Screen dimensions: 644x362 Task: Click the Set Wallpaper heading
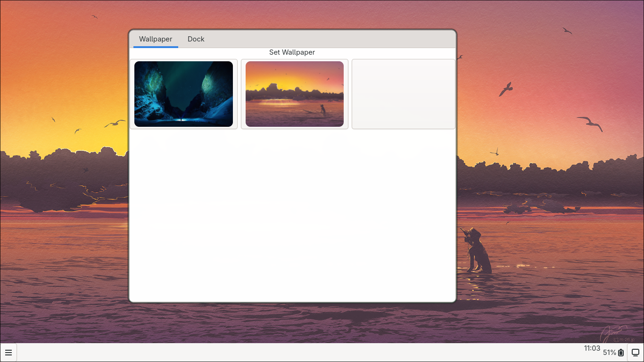292,52
